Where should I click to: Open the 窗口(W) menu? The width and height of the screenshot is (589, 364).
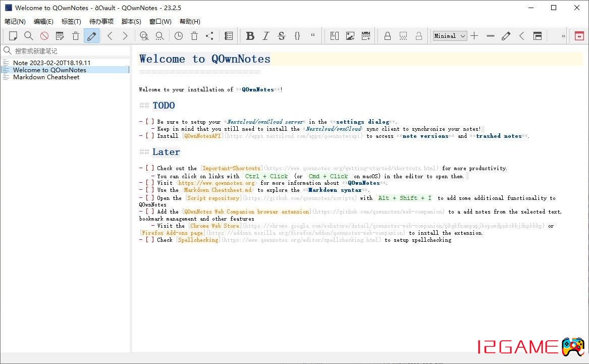[160, 21]
